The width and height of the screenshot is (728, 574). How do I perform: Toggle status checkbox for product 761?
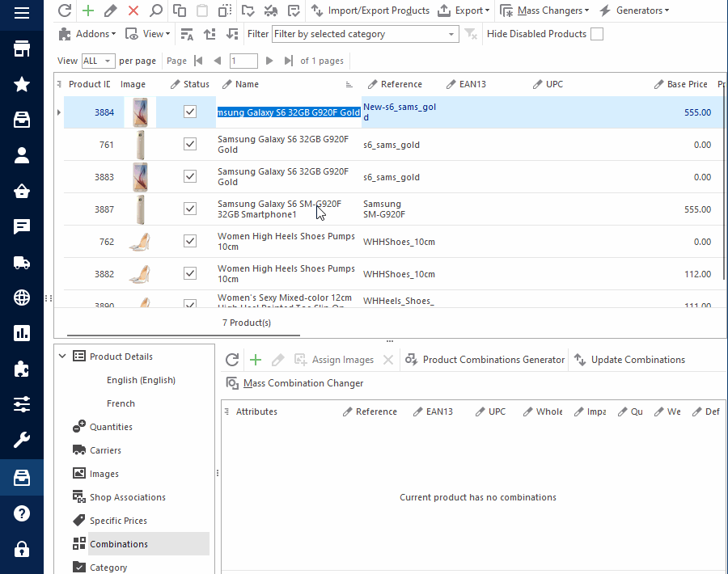(x=190, y=145)
